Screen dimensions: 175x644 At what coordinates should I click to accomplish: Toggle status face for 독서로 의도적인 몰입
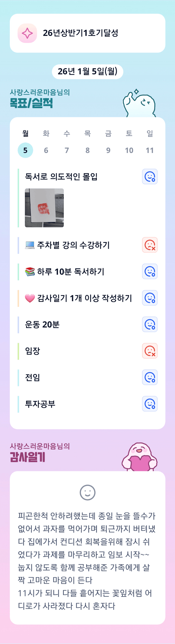(x=150, y=177)
